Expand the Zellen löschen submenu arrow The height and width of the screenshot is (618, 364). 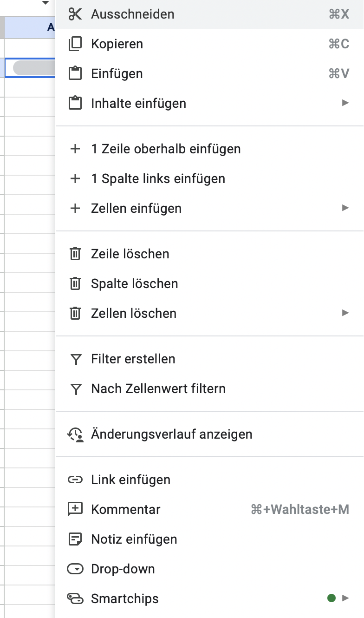click(345, 313)
